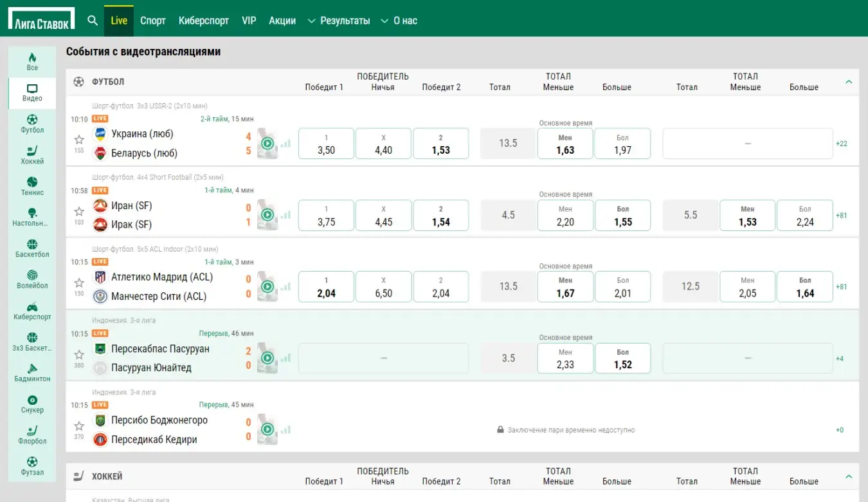Open the Снукер sidebar category
The width and height of the screenshot is (868, 502).
(x=32, y=404)
